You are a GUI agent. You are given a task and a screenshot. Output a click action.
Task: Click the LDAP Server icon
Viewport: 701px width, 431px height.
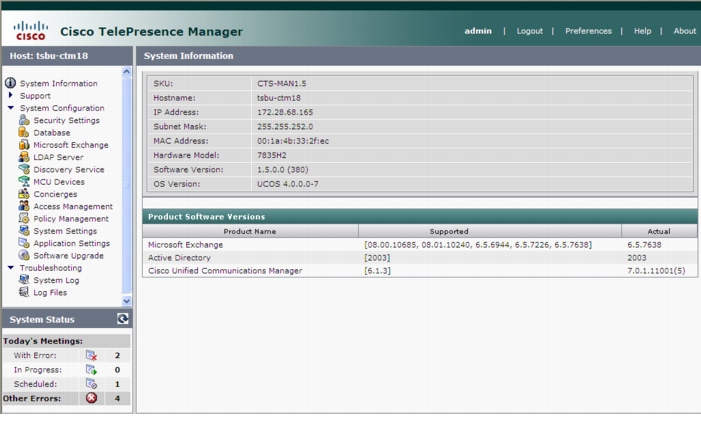(x=24, y=157)
